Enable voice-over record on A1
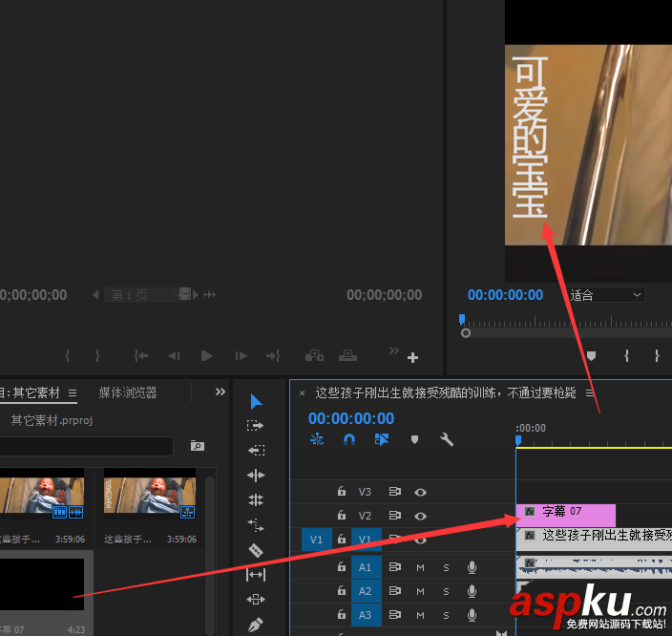Image resolution: width=672 pixels, height=636 pixels. (472, 567)
